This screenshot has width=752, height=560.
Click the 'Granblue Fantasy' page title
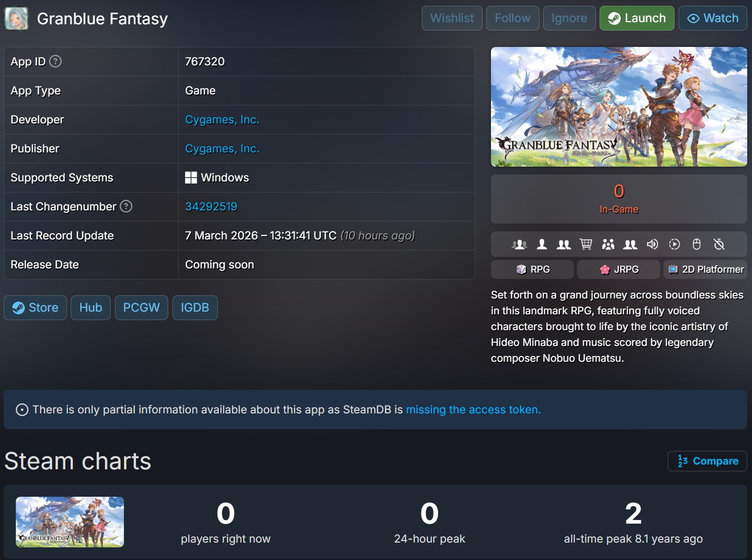pyautogui.click(x=102, y=19)
